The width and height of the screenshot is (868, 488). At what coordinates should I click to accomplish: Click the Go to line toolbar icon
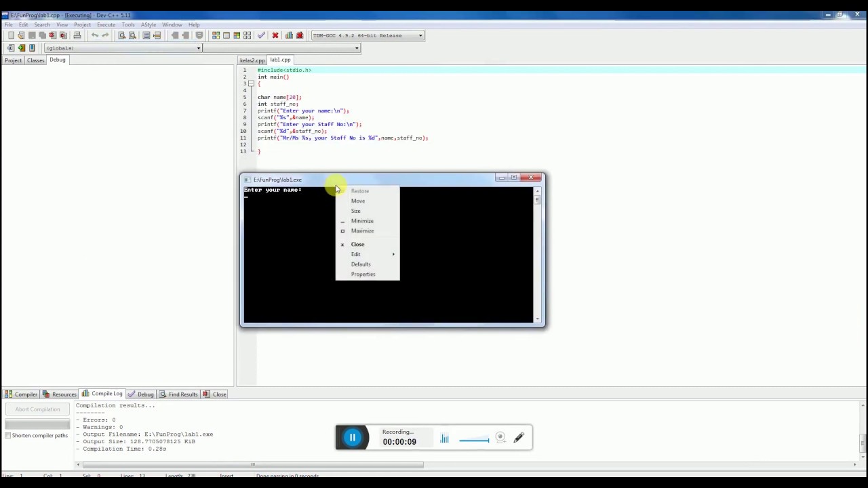tap(157, 35)
